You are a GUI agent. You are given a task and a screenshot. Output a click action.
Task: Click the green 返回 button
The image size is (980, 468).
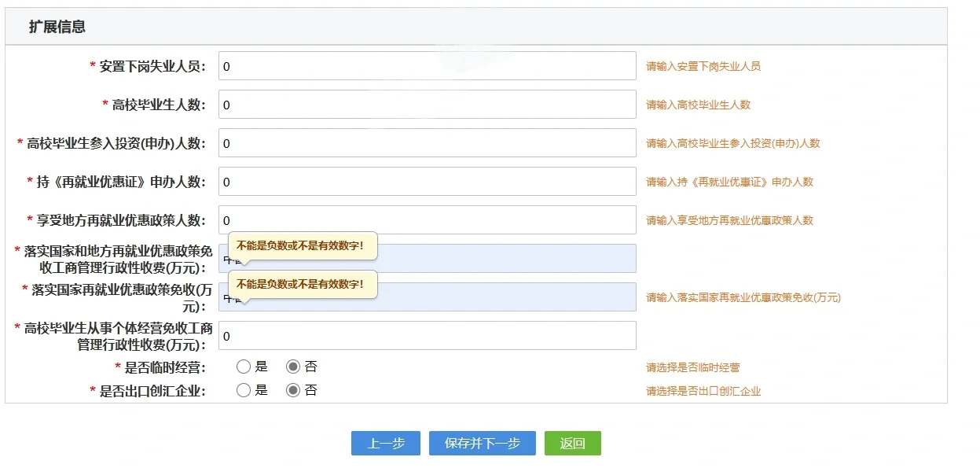(572, 444)
